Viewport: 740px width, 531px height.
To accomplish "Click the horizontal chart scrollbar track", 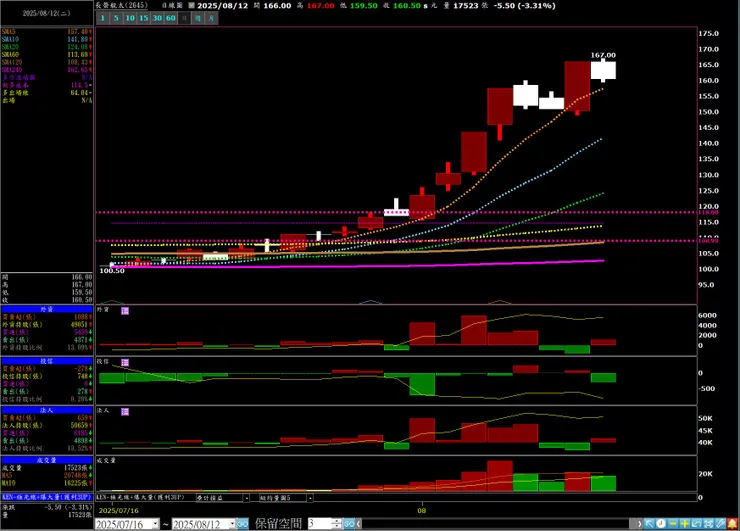I will [496, 524].
